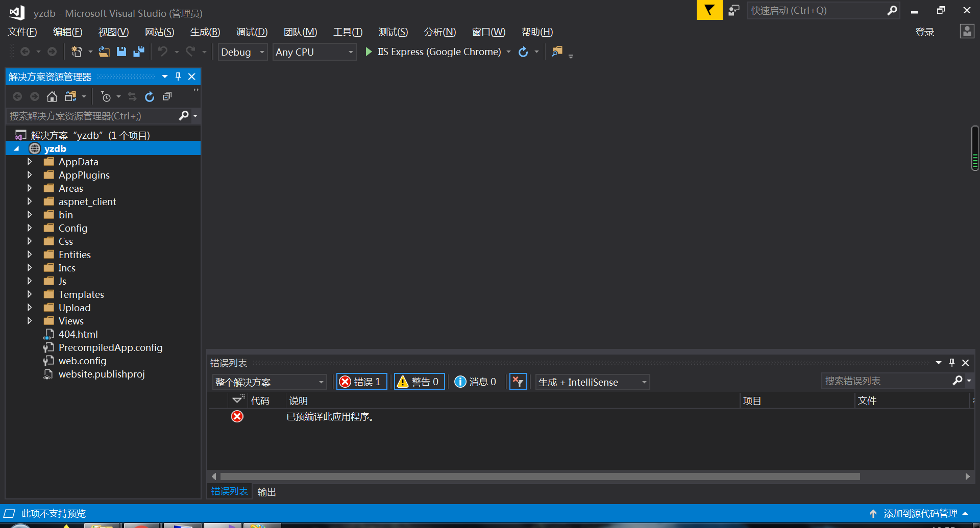Click the Home icon in Solution Explorer
The width and height of the screenshot is (980, 528).
52,96
